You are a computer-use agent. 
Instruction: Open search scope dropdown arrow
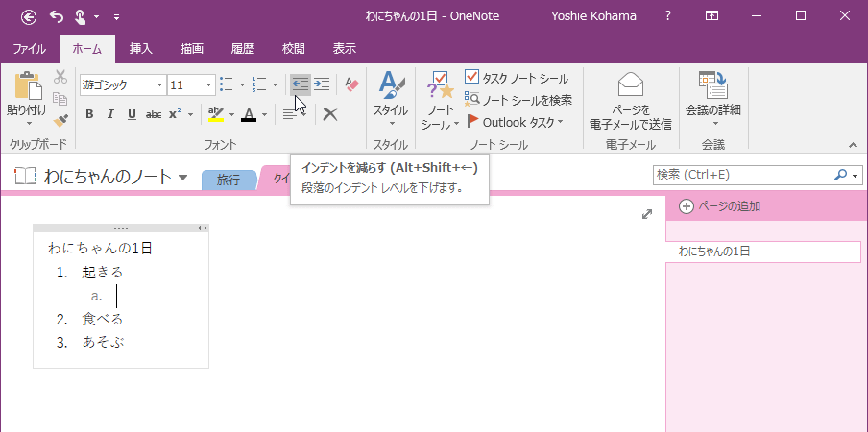pyautogui.click(x=856, y=176)
